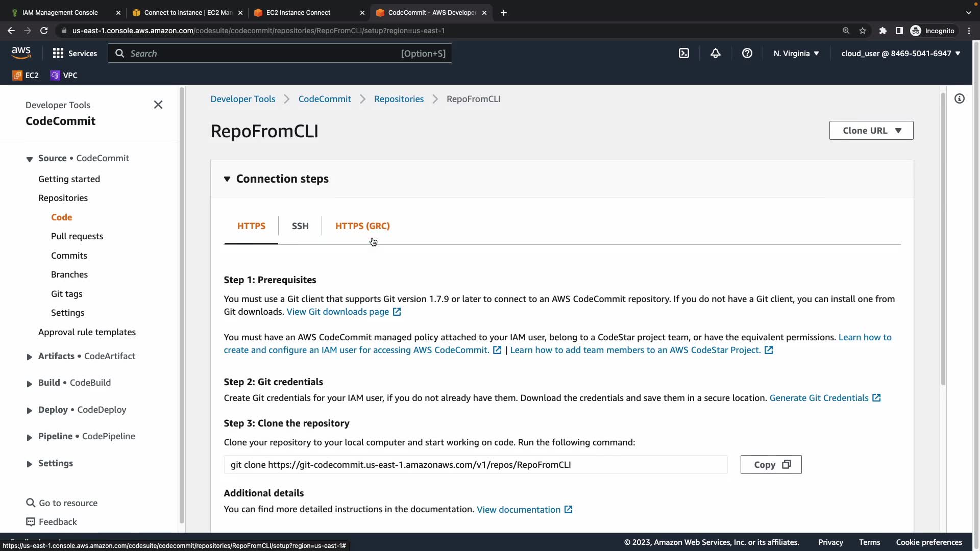This screenshot has width=980, height=551.
Task: Copy the git clone command
Action: pos(771,465)
